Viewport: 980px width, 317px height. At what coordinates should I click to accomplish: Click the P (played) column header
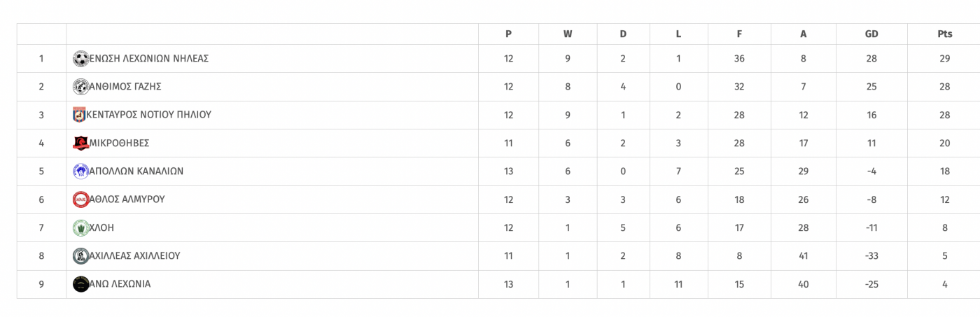coord(508,34)
